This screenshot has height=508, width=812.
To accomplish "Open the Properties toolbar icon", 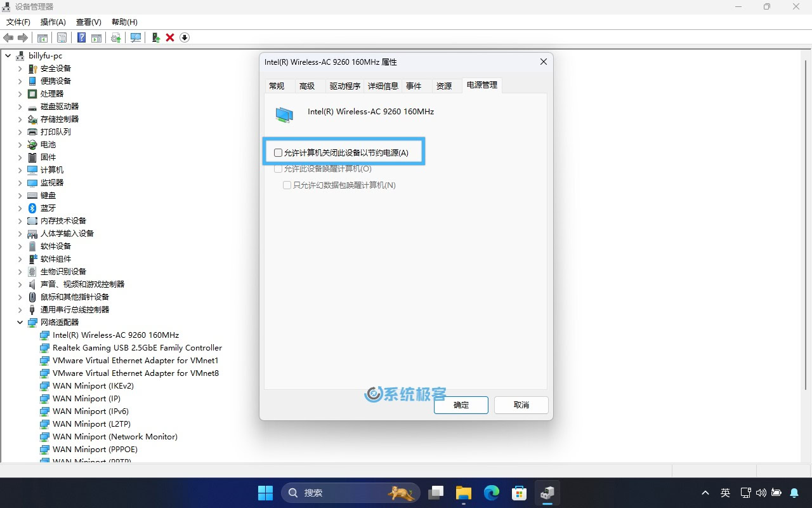I will [62, 37].
